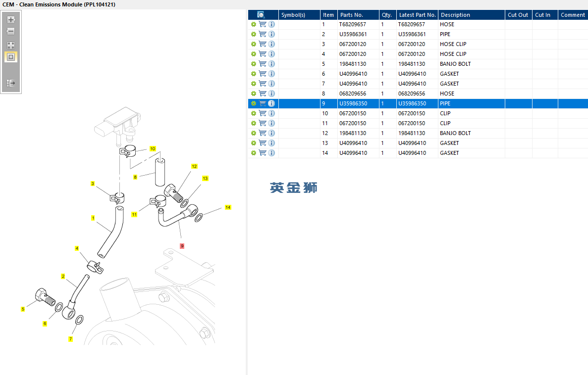Open info icon for item 14 GASKET

(x=271, y=153)
